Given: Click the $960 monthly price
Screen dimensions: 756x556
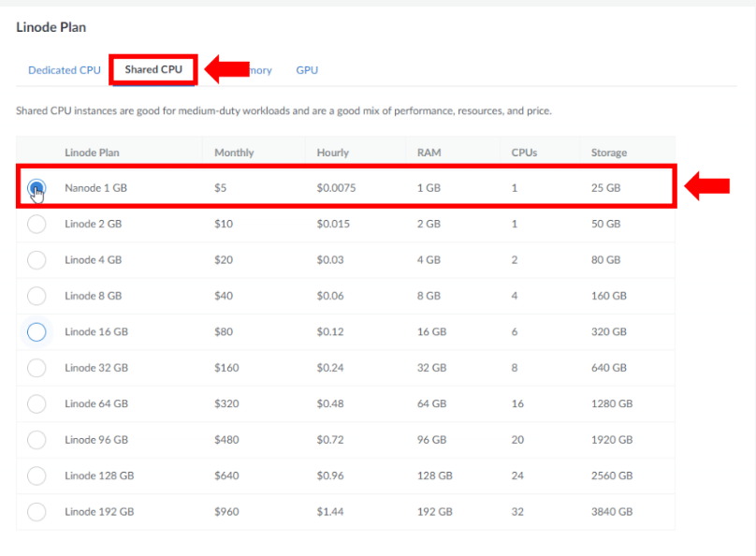Looking at the screenshot, I should pyautogui.click(x=226, y=512).
